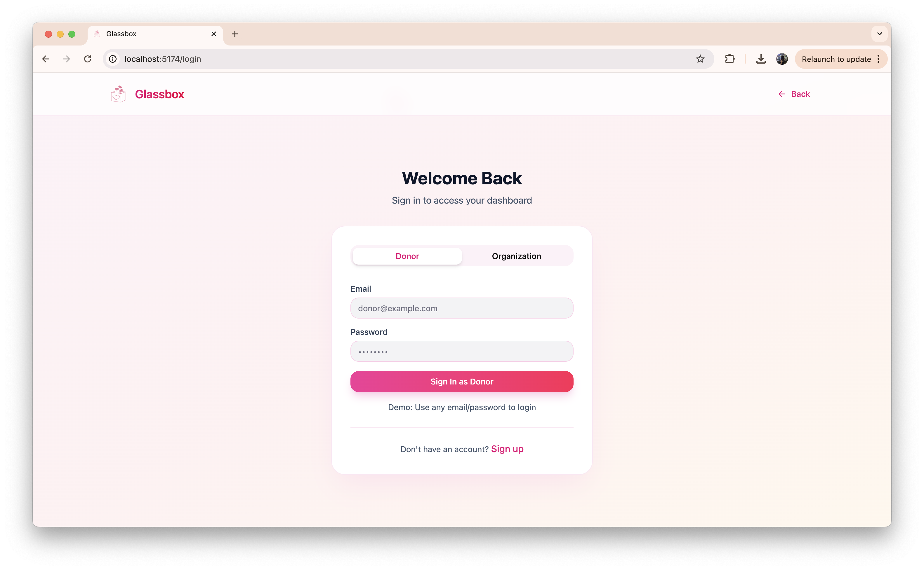Bookmark this page with the star icon
Viewport: 924px width, 570px height.
(700, 59)
